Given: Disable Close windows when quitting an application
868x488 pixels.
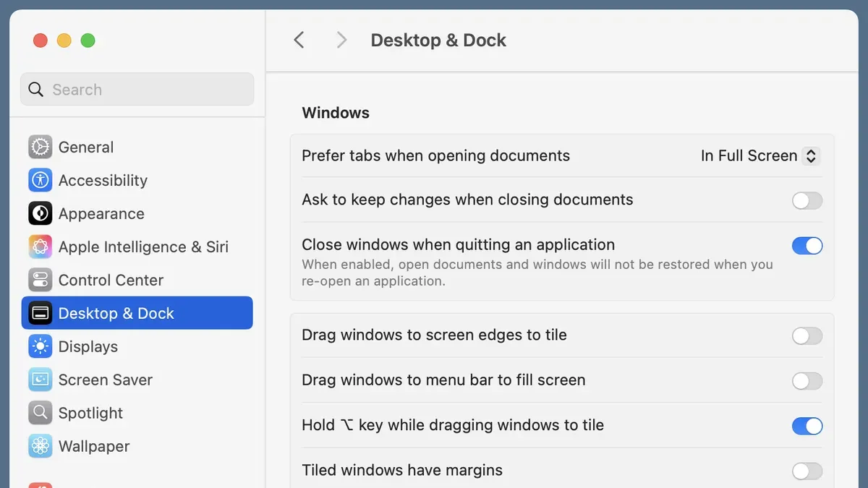Looking at the screenshot, I should click(807, 246).
